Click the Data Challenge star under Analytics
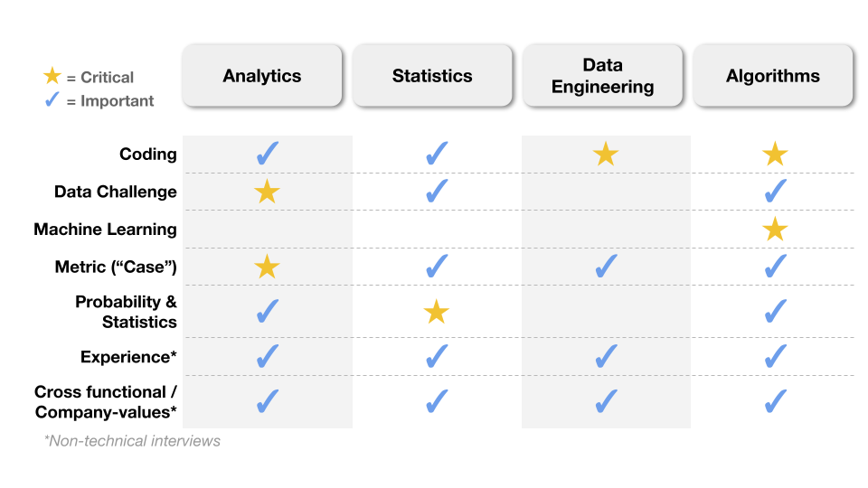Image resolution: width=868 pixels, height=488 pixels. (x=267, y=192)
